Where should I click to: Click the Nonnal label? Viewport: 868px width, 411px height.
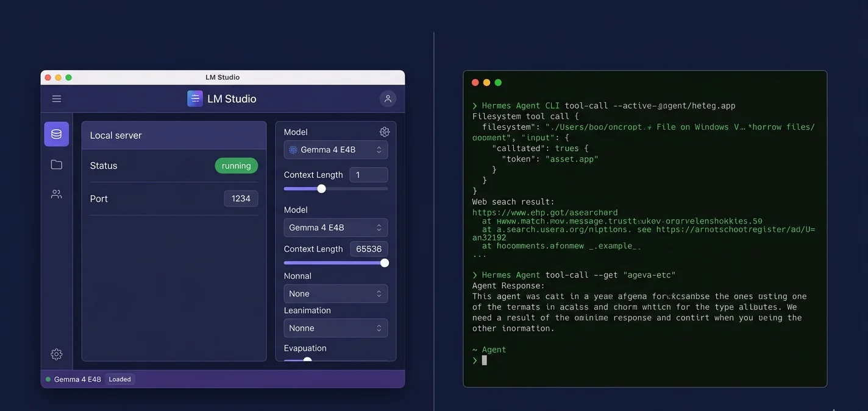pyautogui.click(x=297, y=276)
